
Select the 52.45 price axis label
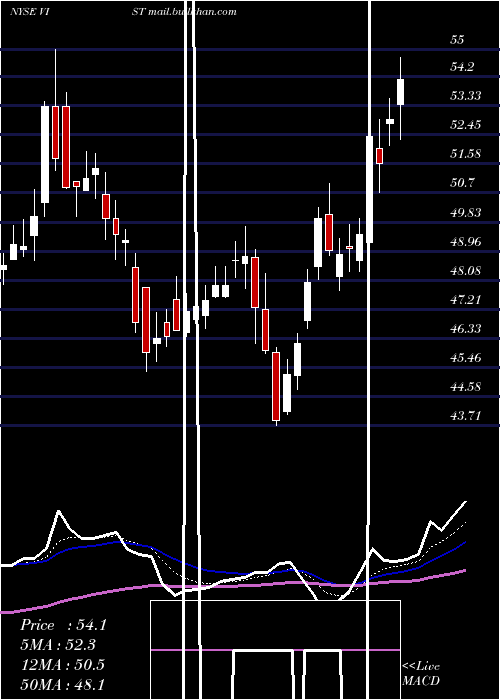coord(466,125)
